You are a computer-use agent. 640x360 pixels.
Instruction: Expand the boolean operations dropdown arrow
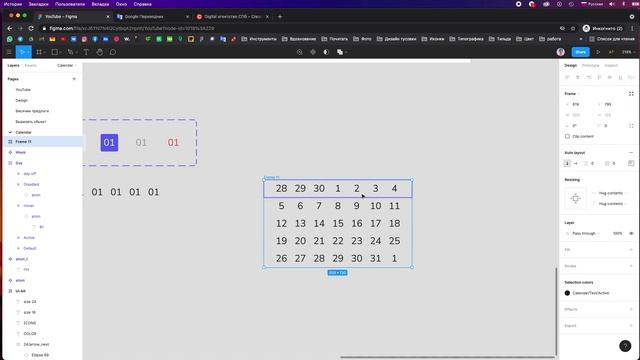click(x=346, y=53)
